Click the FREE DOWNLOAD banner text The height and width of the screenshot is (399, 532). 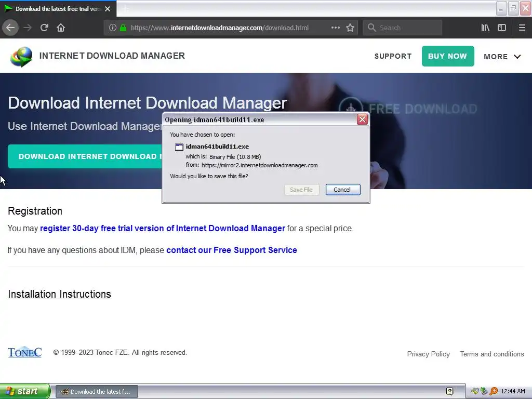tap(422, 109)
